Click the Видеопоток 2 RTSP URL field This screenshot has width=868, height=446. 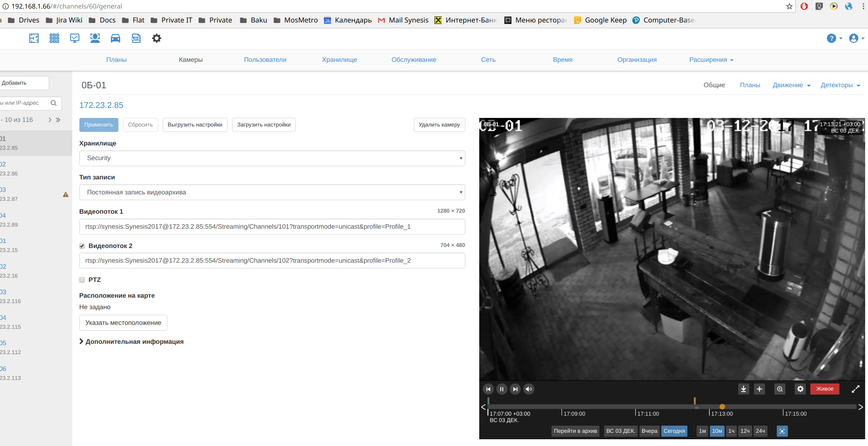272,261
